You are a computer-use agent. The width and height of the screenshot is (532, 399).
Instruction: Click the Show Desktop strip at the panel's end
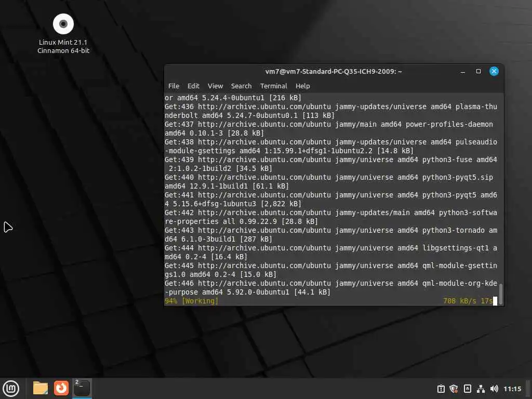pos(528,389)
